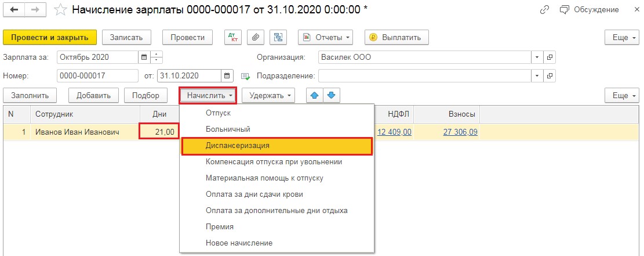Move row down with blue down arrow

(332, 95)
